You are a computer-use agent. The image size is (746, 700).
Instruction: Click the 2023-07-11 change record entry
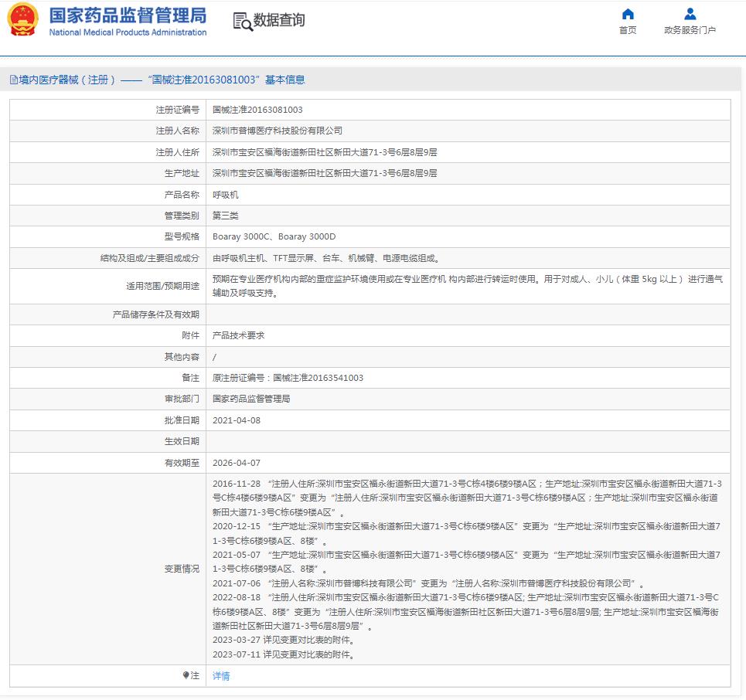283,654
